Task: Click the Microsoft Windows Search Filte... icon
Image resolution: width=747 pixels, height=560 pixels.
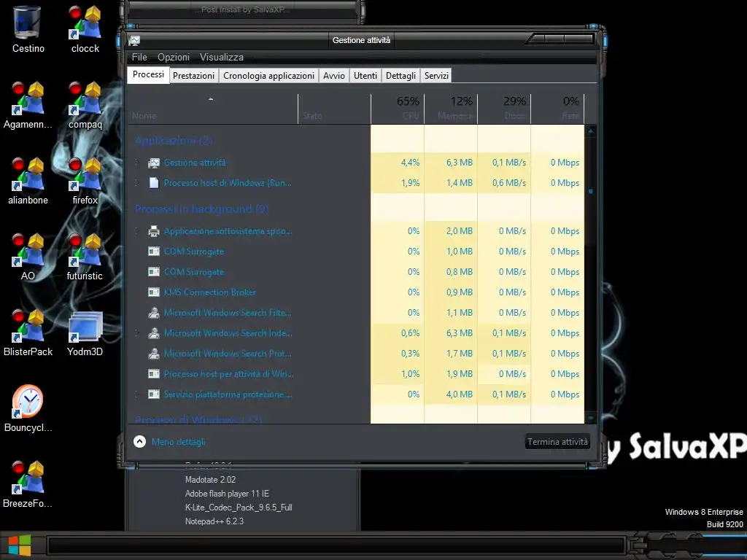Action: pyautogui.click(x=153, y=313)
